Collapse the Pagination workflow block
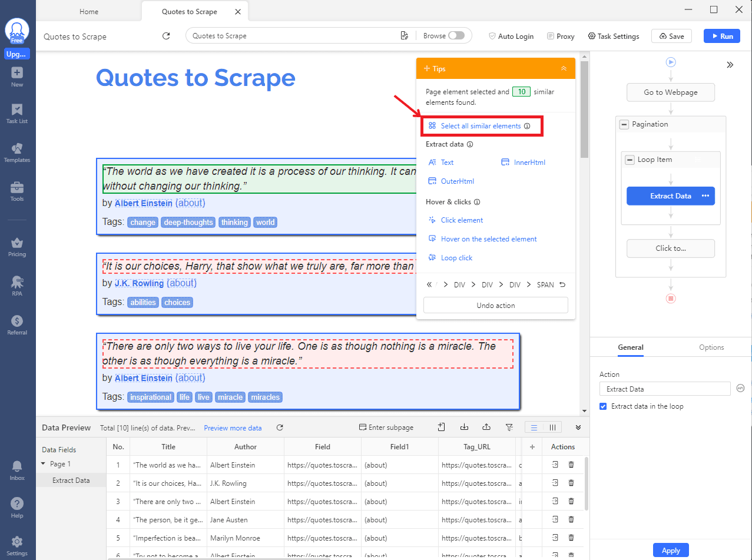The height and width of the screenshot is (560, 752). 624,124
